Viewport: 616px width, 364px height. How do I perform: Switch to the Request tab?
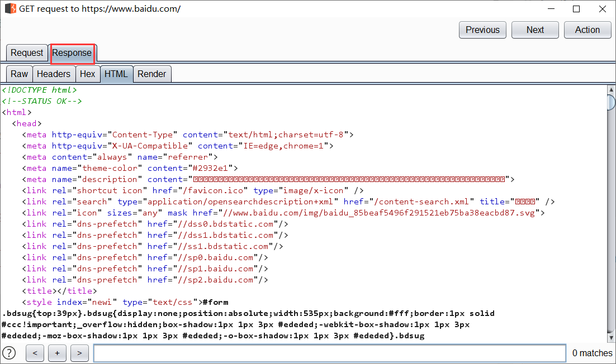27,53
